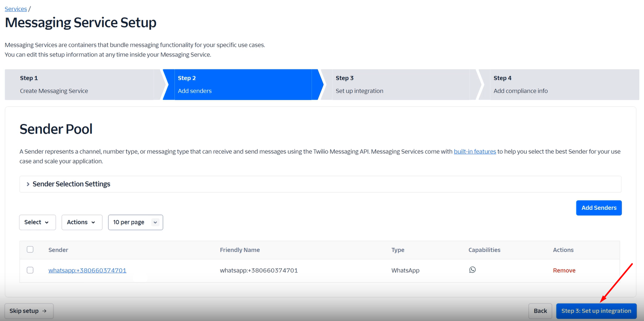The width and height of the screenshot is (644, 321).
Task: Jump to Step 3 Set up integration tab
Action: tap(400, 85)
